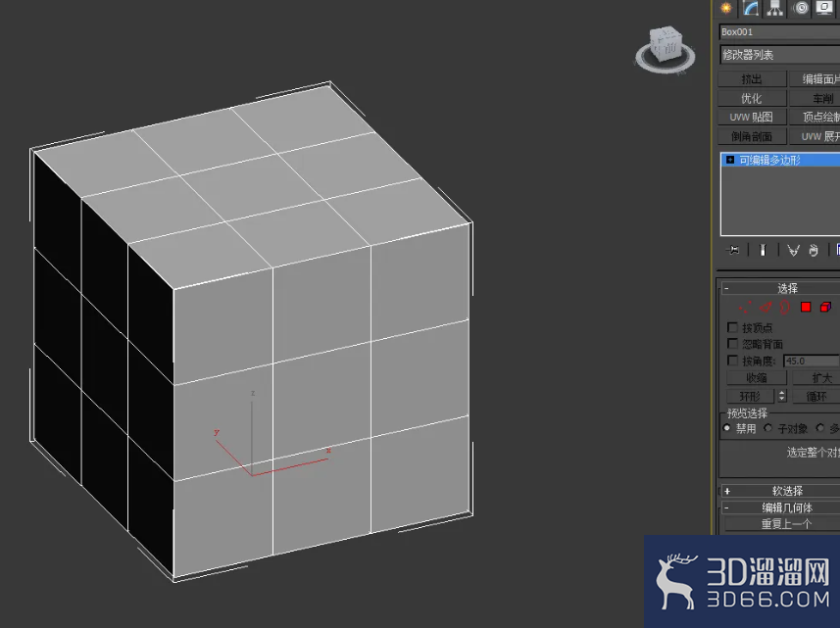840x628 pixels.
Task: Enable the 按顶点 checkbox
Action: tap(732, 327)
